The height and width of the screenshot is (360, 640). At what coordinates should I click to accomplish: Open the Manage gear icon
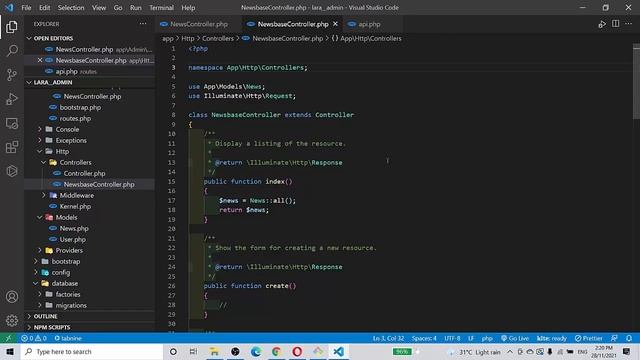pos(12,320)
